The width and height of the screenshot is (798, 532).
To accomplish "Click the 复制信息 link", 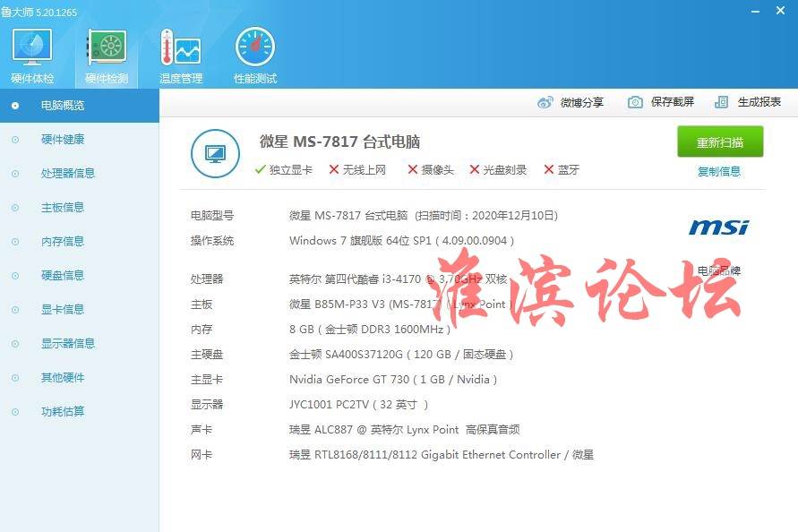I will (x=719, y=172).
